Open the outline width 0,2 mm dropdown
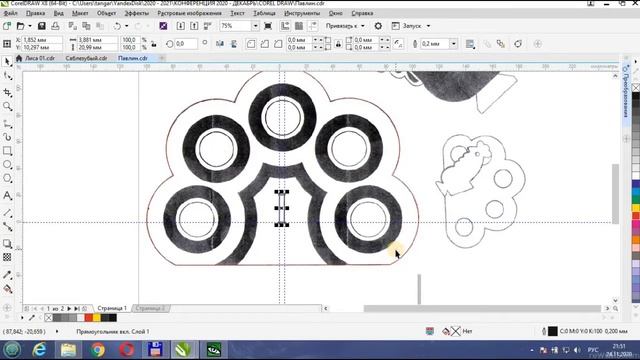Viewport: 640px width, 360px height. tap(453, 44)
